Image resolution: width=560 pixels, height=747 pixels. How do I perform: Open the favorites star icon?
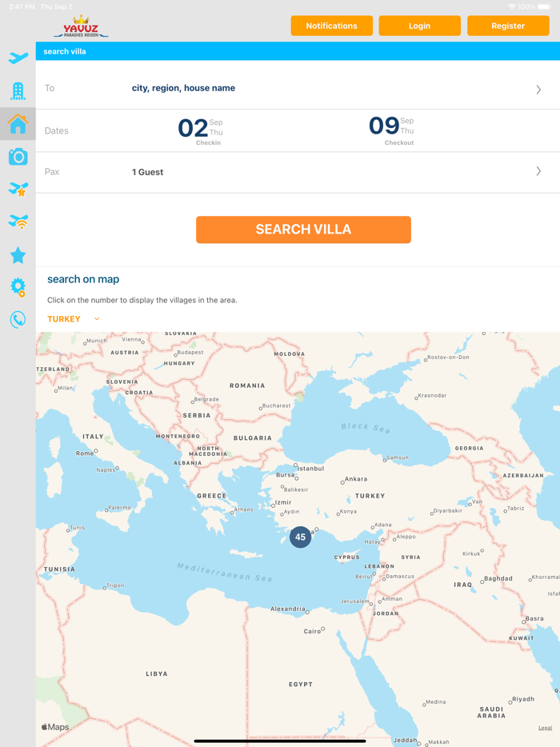(x=18, y=255)
